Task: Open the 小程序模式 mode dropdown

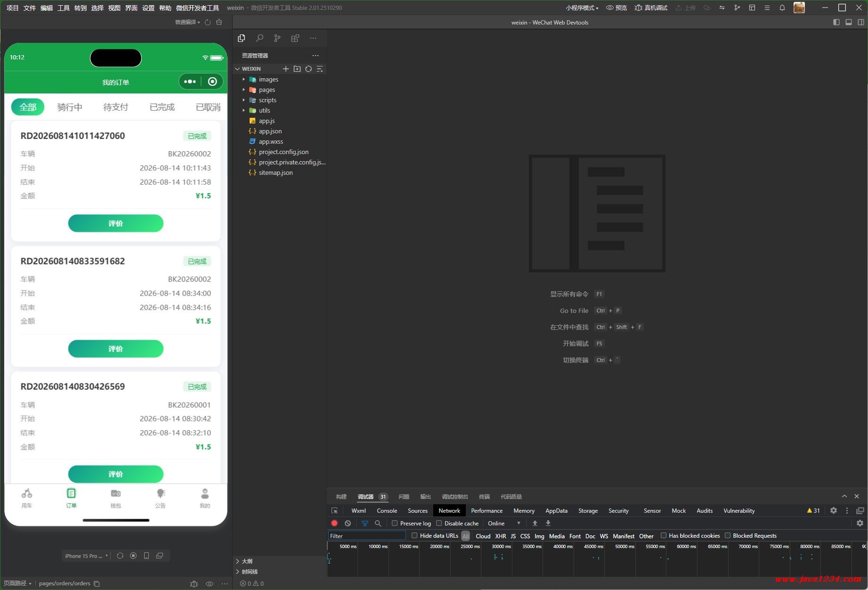Action: click(582, 8)
